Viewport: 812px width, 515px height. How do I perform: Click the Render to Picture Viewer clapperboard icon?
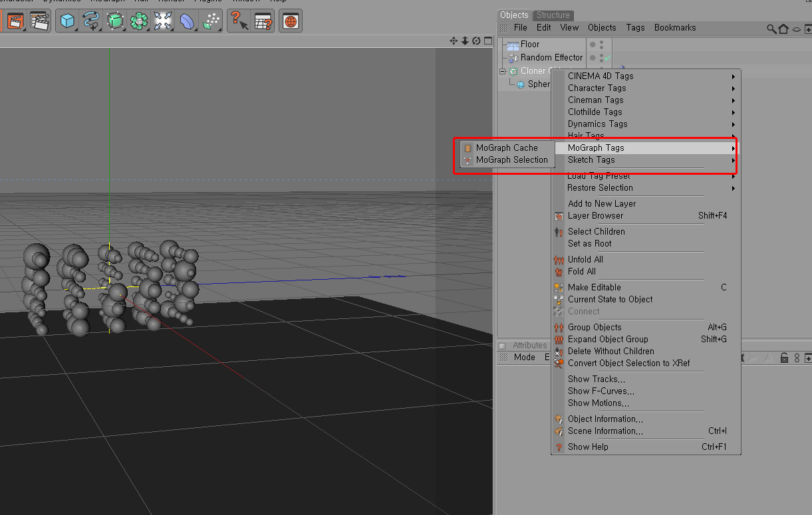click(x=15, y=21)
